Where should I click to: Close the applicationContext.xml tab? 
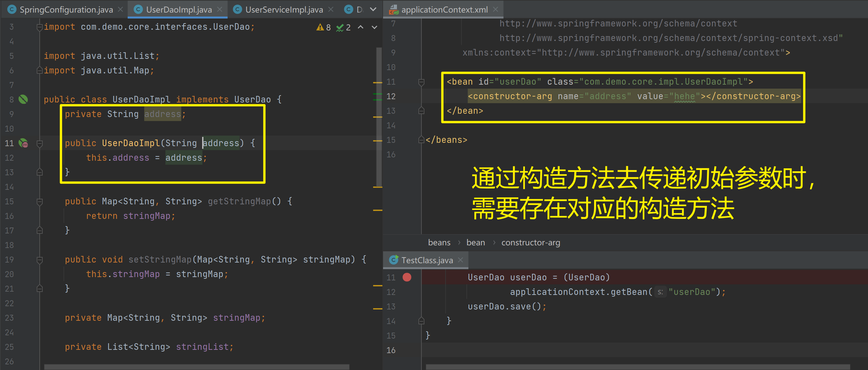point(495,10)
